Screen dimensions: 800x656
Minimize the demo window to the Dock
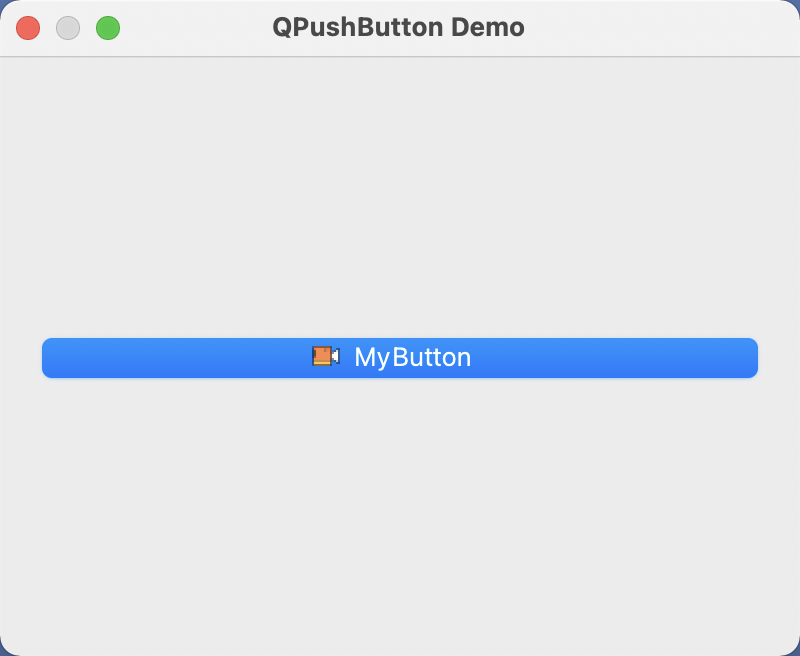[x=68, y=28]
